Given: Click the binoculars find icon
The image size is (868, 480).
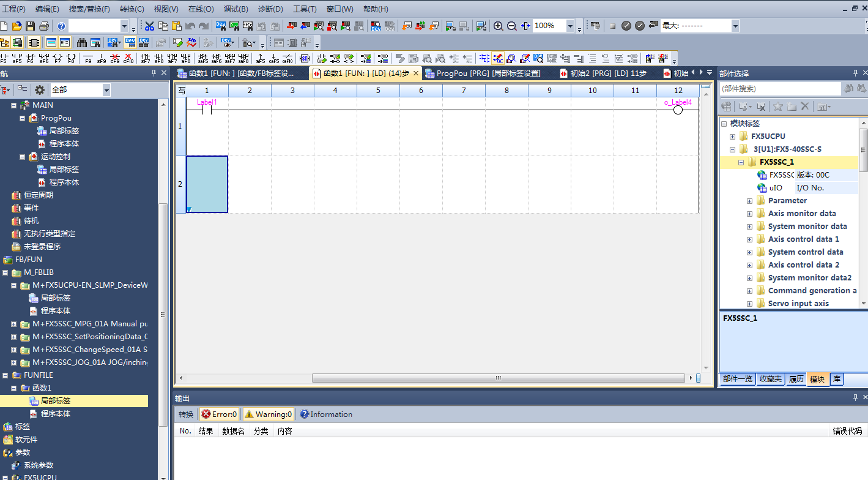Looking at the screenshot, I should point(81,42).
